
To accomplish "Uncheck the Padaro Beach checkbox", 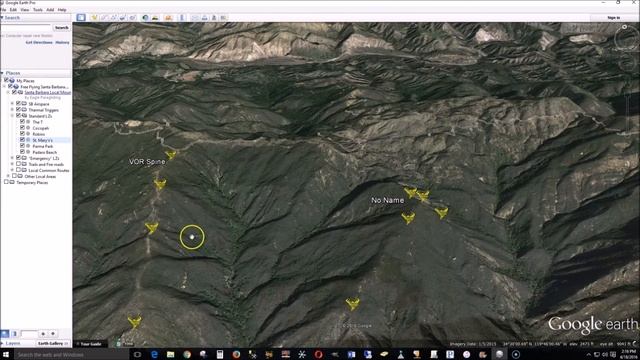I will tap(22, 152).
